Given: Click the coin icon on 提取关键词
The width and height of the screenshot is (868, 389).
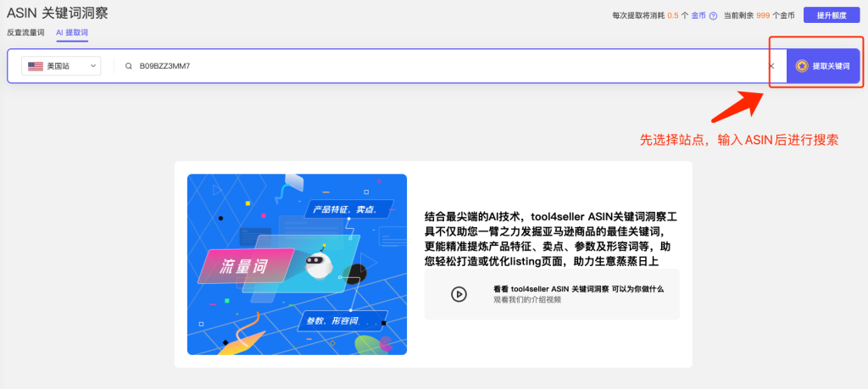Looking at the screenshot, I should [x=802, y=66].
